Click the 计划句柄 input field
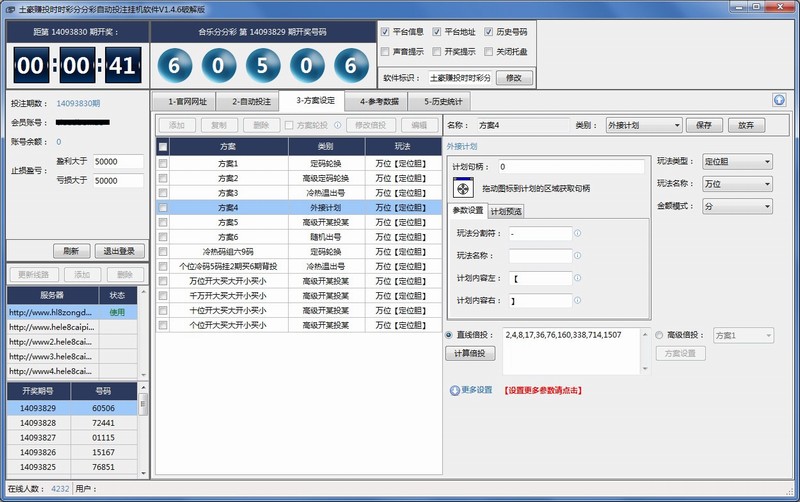This screenshot has width=800, height=502. point(571,166)
